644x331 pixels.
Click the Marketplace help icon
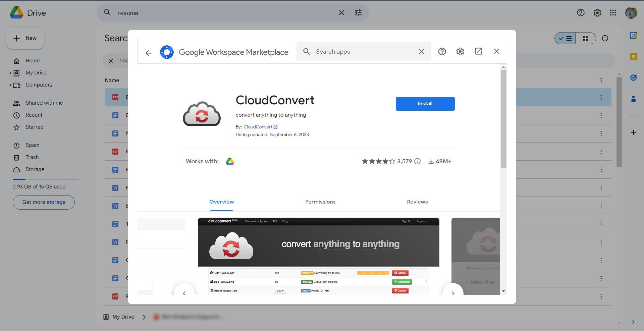click(442, 51)
